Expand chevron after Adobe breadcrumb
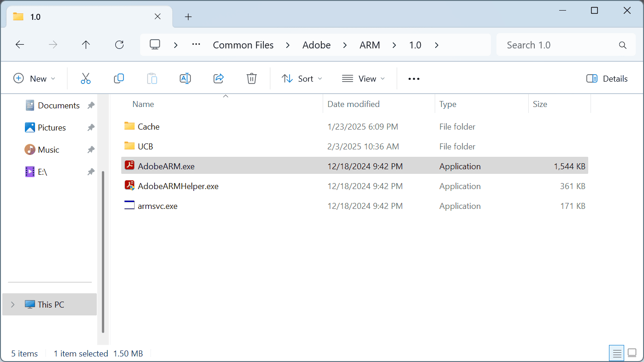Image resolution: width=644 pixels, height=362 pixels. point(345,45)
